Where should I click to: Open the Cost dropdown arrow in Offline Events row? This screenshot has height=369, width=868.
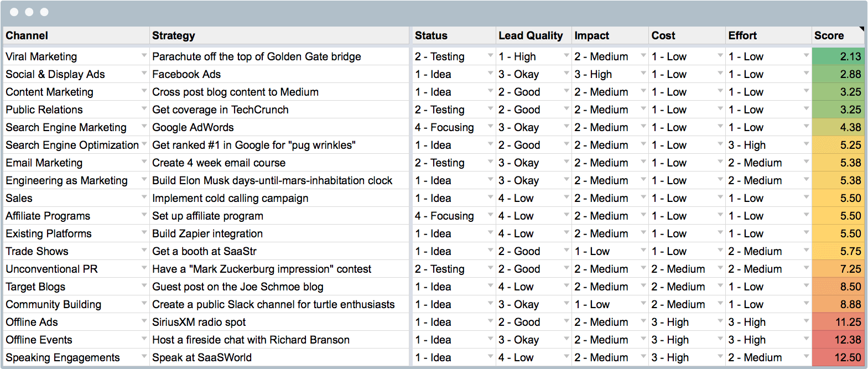pyautogui.click(x=720, y=339)
